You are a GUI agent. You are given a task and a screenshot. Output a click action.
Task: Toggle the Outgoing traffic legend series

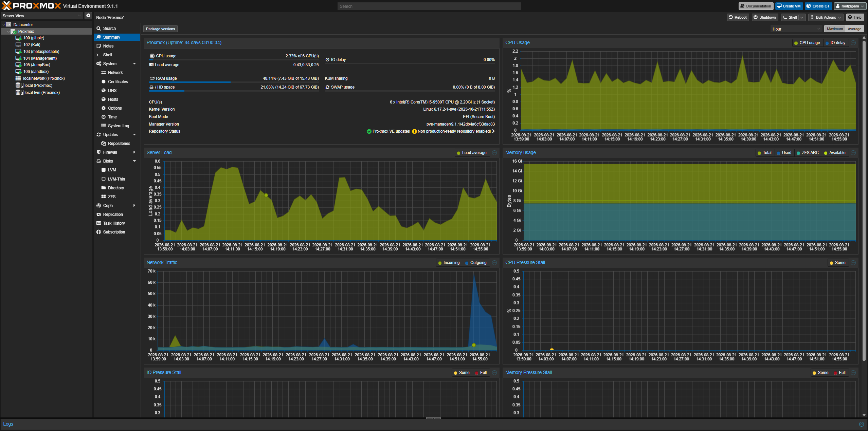[x=476, y=263]
